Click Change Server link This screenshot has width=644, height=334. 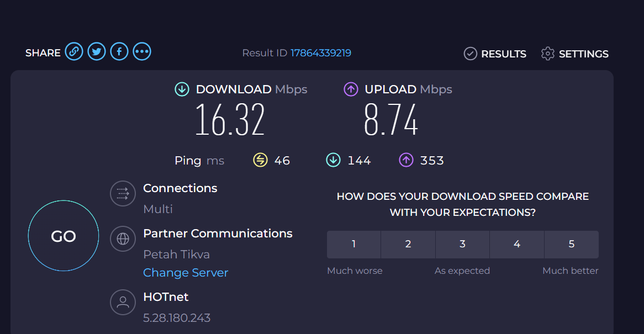coord(186,273)
